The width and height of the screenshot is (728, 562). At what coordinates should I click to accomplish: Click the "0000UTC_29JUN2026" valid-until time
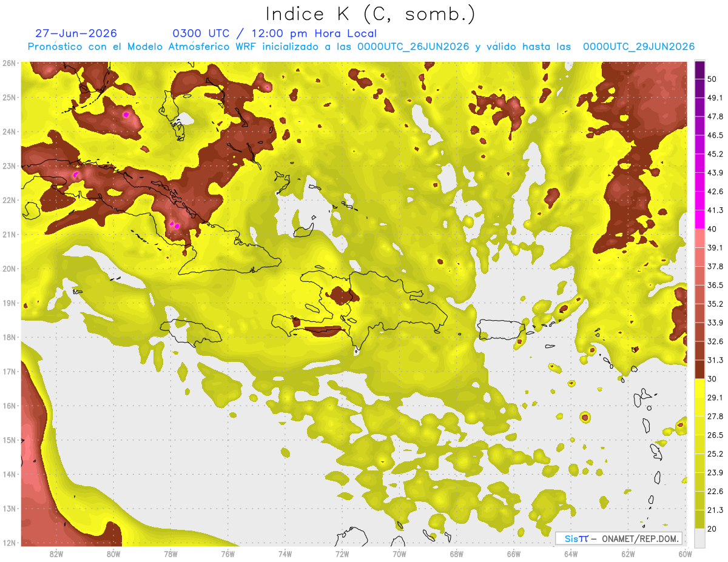(639, 47)
